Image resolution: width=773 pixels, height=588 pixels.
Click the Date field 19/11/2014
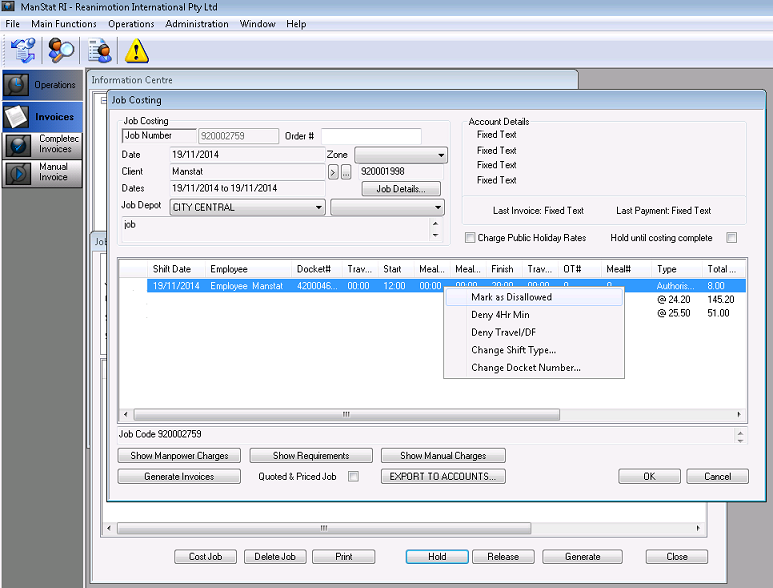point(247,155)
